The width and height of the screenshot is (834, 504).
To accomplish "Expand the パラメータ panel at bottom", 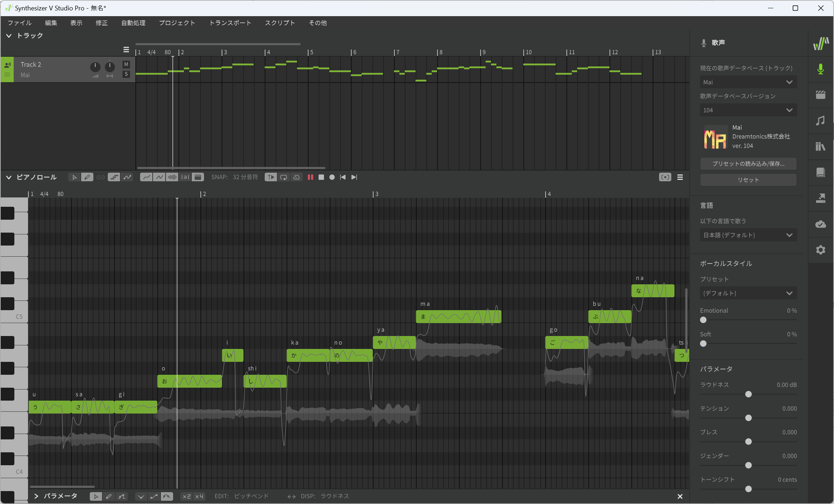I will pos(36,496).
